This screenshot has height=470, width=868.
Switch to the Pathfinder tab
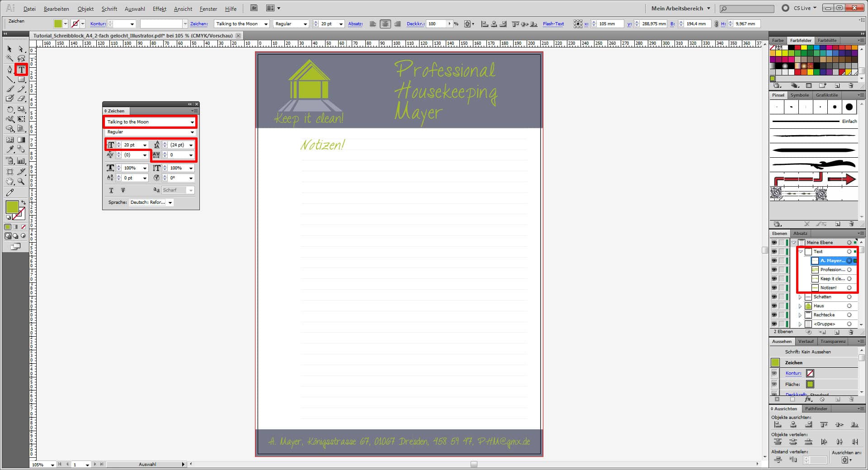pyautogui.click(x=816, y=409)
